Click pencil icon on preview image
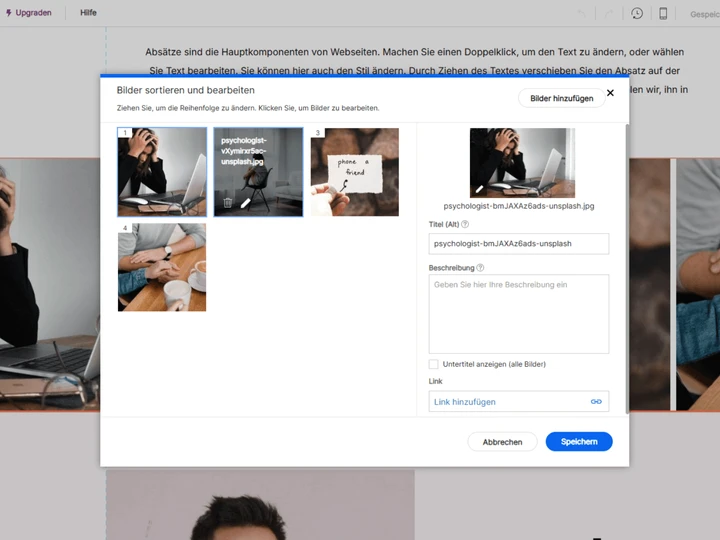 tap(479, 189)
